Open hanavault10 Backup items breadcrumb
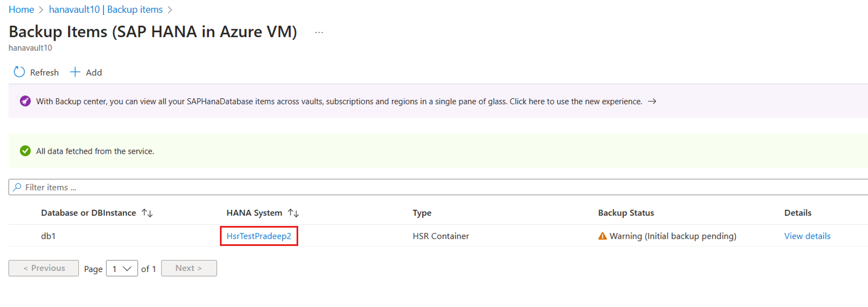The width and height of the screenshot is (868, 307). coord(106,9)
